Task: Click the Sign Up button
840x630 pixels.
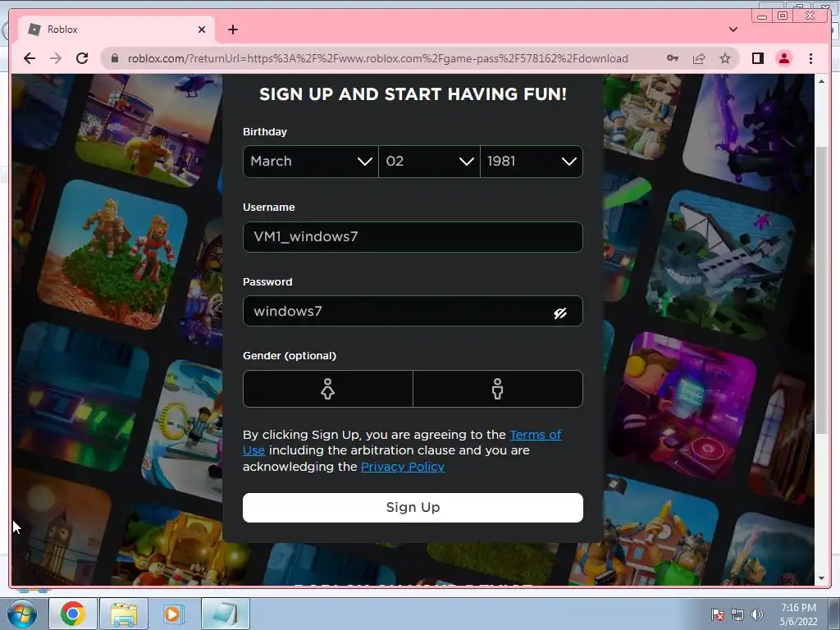Action: [x=413, y=507]
